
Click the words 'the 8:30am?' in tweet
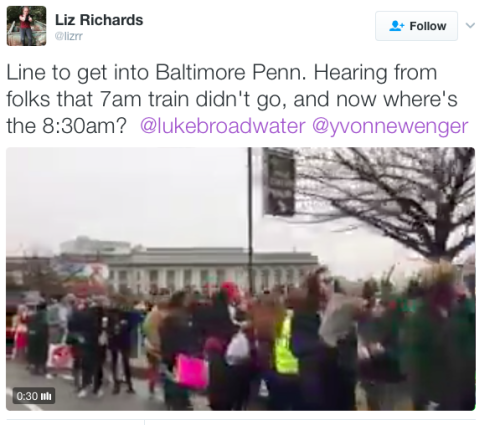click(67, 126)
